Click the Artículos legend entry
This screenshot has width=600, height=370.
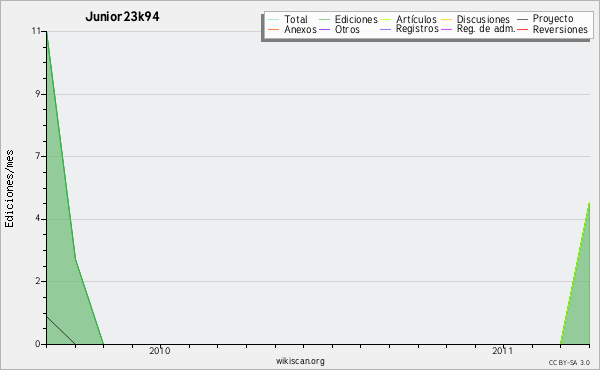point(408,19)
